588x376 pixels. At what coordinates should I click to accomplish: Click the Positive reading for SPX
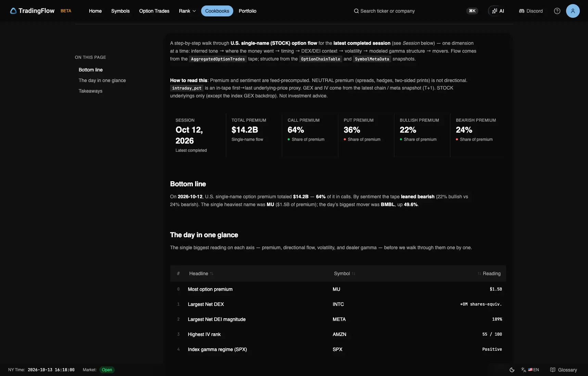tap(492, 349)
